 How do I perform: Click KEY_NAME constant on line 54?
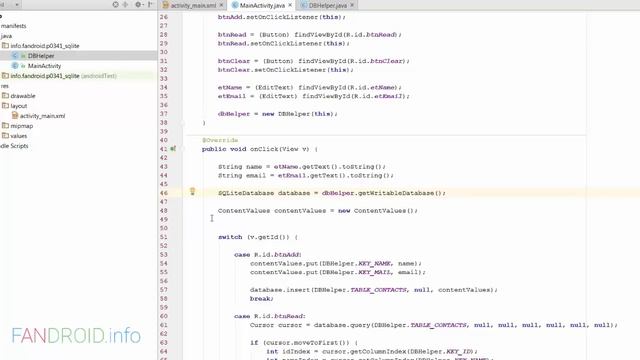point(374,264)
